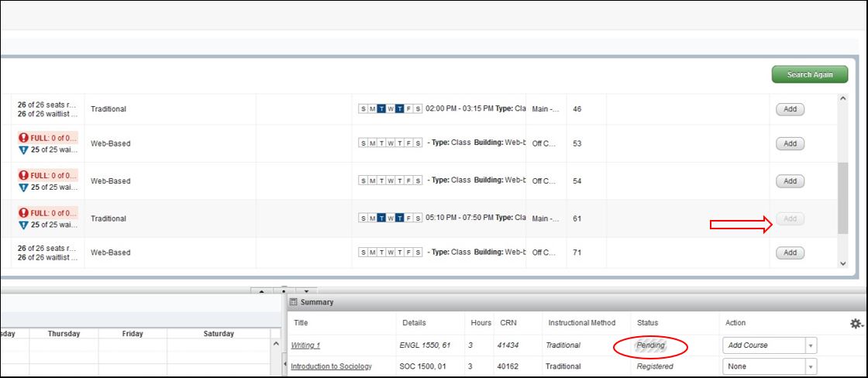Click the waitlist icon for section 54
The width and height of the screenshot is (868, 378).
(23, 187)
